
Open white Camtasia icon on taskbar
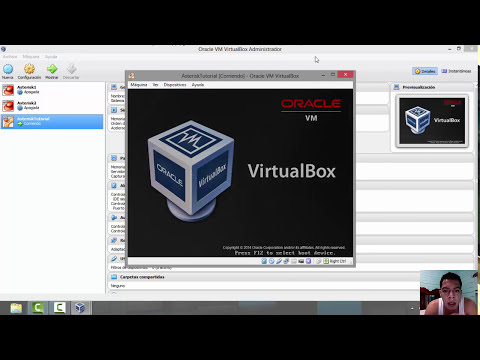[x=59, y=308]
